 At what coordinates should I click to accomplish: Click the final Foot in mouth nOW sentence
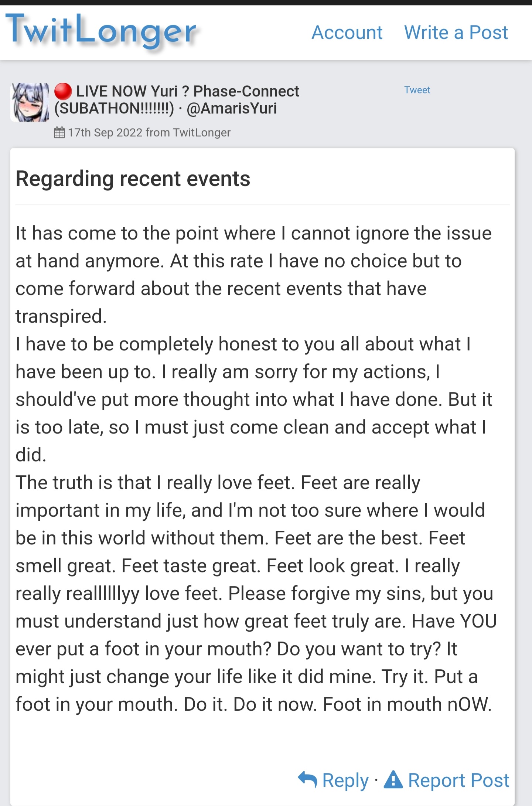[407, 704]
